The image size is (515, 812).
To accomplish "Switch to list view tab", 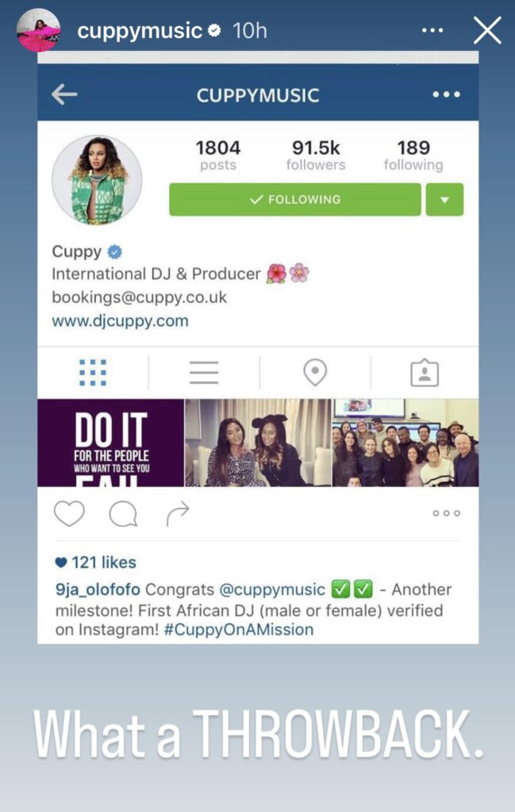I will (x=204, y=373).
